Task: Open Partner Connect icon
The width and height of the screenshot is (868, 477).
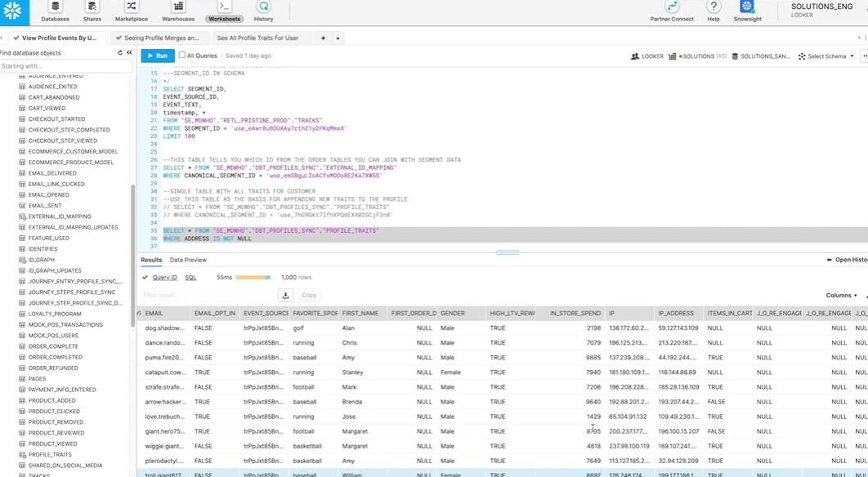Action: click(x=672, y=7)
